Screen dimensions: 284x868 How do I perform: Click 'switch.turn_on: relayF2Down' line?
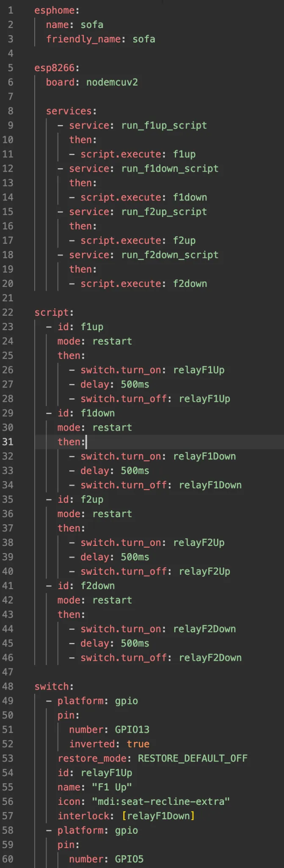pyautogui.click(x=158, y=630)
